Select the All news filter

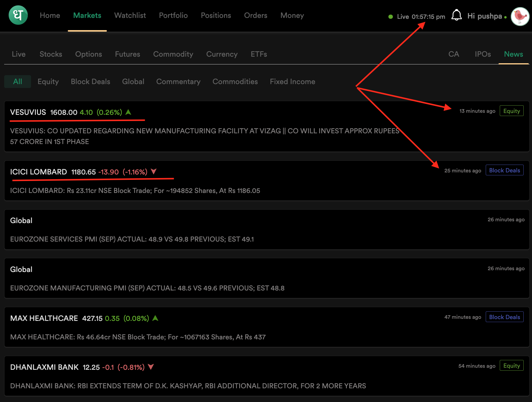[x=18, y=81]
